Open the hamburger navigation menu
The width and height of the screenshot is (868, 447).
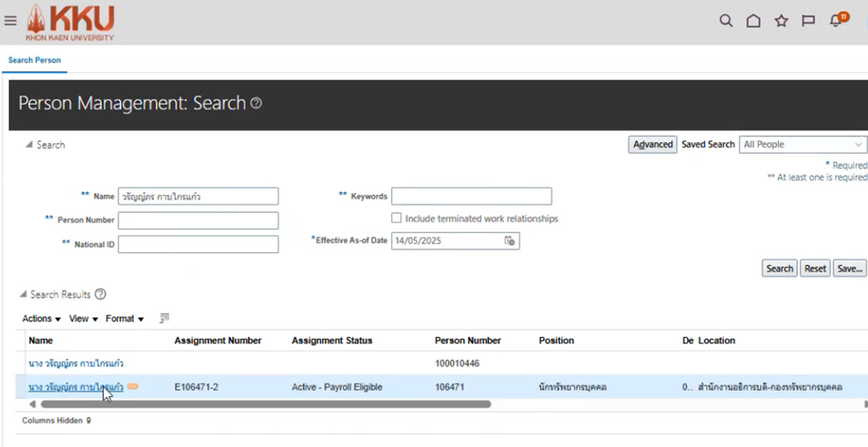(11, 21)
